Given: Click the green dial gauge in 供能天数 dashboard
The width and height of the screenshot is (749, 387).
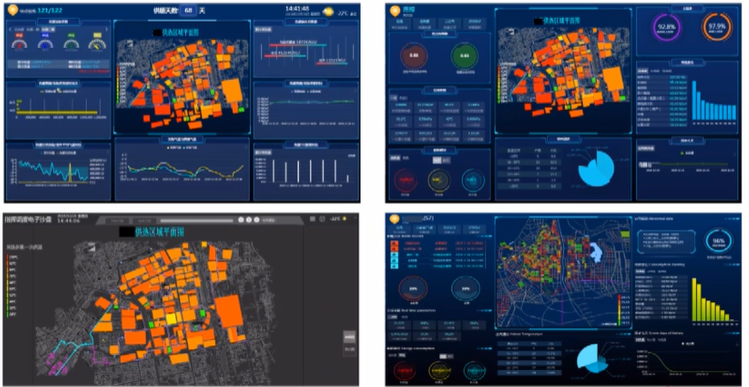Looking at the screenshot, I should 71,44.
